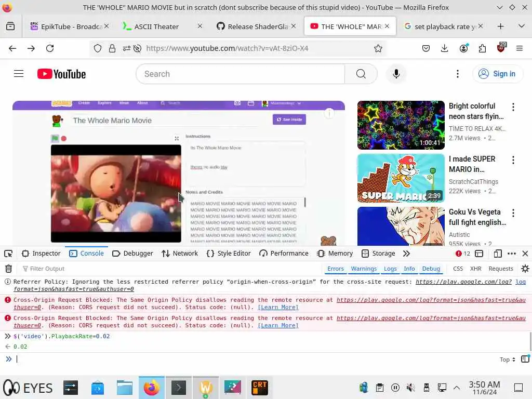
Task: Toggle Responsive Design Mode icon
Action: pyautogui.click(x=498, y=254)
